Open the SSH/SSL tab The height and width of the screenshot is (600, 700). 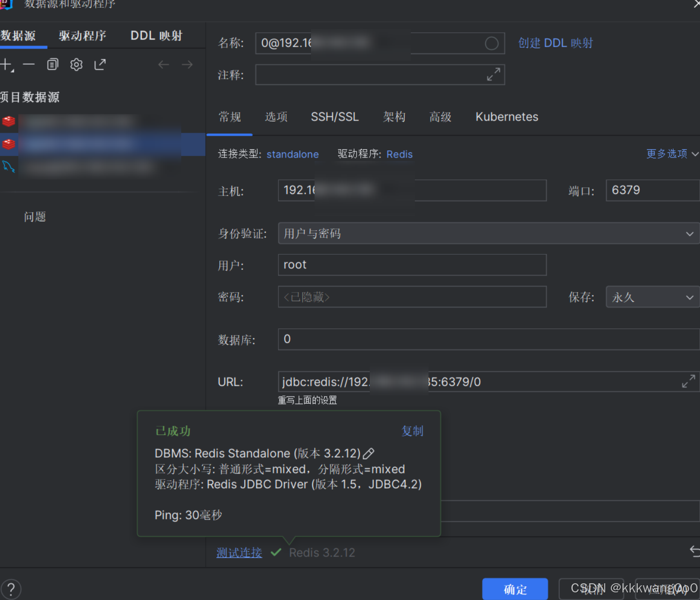(x=335, y=117)
